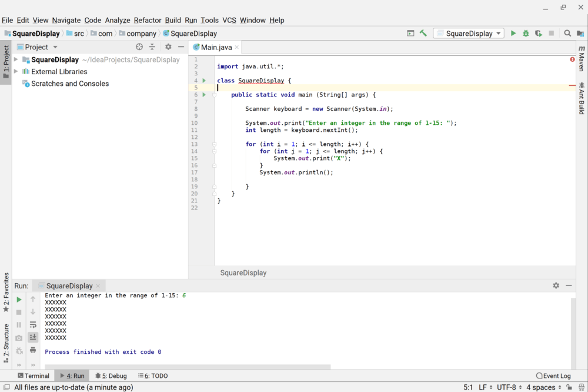Collapse all nodes in the Project panel
The width and height of the screenshot is (588, 392).
tap(152, 47)
